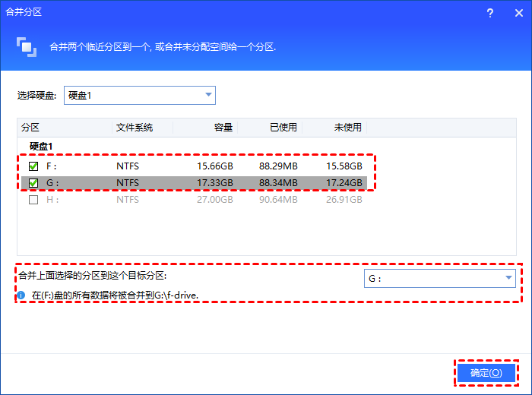
Task: Click the 分区 column header
Action: pyautogui.click(x=30, y=127)
